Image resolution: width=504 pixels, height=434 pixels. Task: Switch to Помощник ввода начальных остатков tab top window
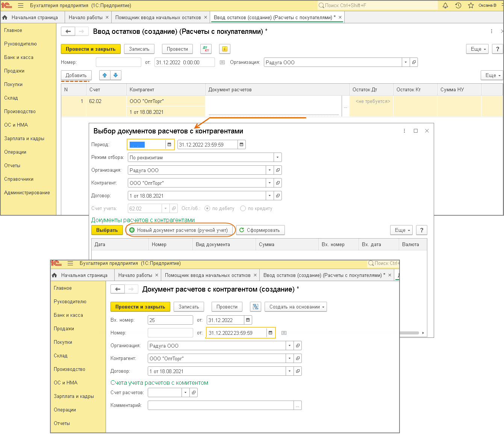click(158, 17)
